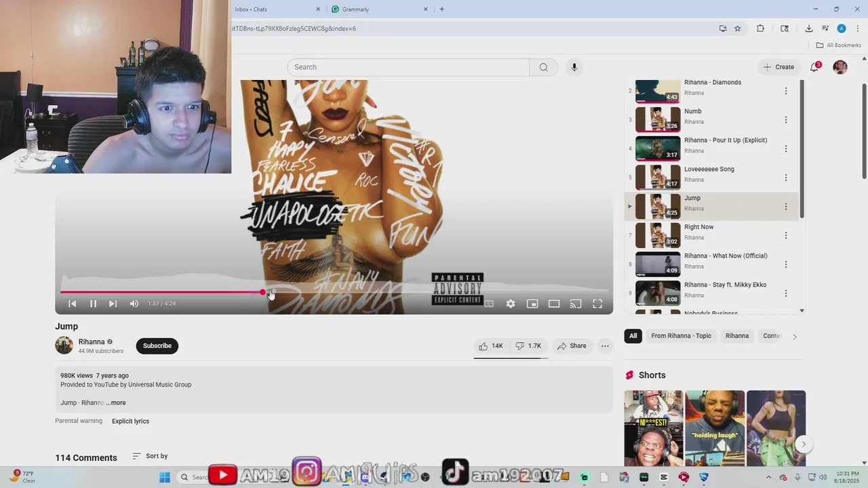The height and width of the screenshot is (488, 868).
Task: Open the 'holding laugh' Short
Action: (715, 428)
